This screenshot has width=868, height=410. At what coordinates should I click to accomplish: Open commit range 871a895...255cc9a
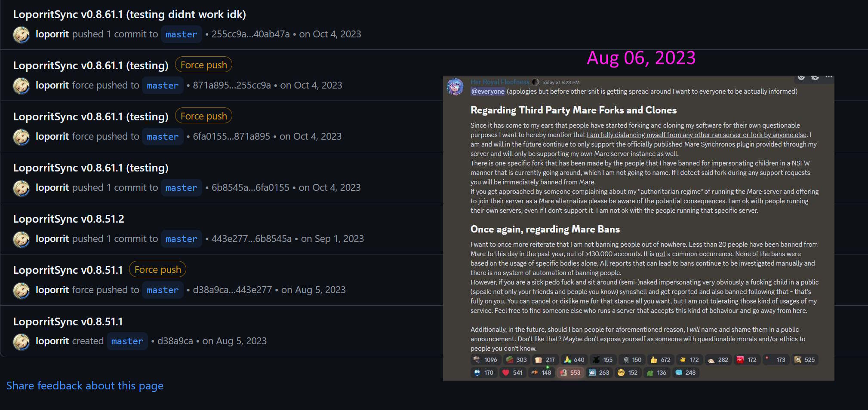point(232,86)
